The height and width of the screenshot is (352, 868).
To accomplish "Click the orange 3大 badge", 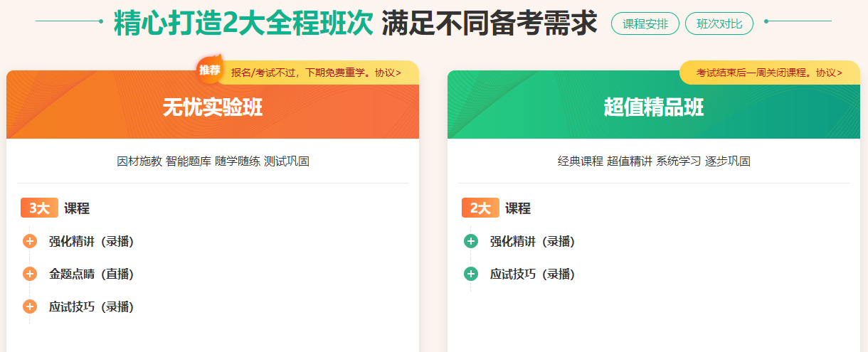I will click(39, 208).
